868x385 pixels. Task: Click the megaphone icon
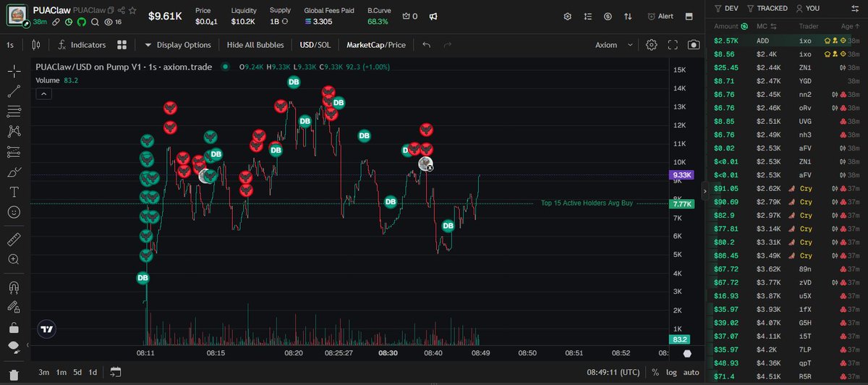433,16
